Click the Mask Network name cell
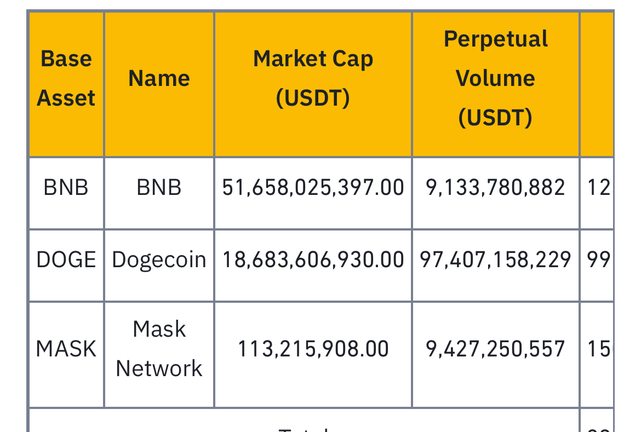This screenshot has width=641, height=432. point(159,349)
